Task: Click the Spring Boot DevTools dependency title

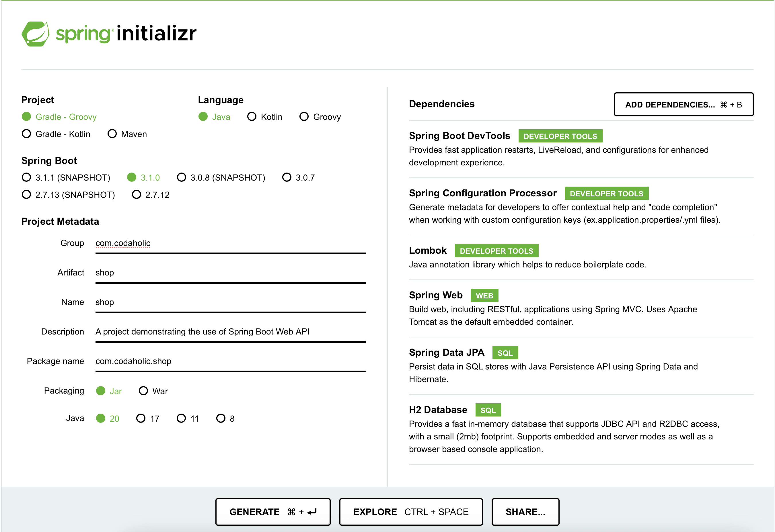Action: tap(459, 136)
